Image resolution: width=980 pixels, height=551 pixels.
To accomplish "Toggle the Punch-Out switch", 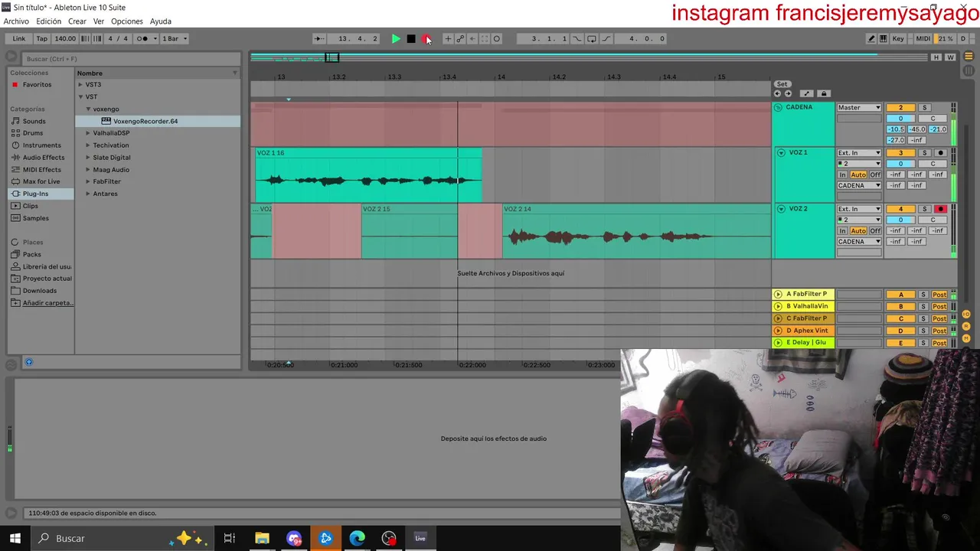I will 606,38.
